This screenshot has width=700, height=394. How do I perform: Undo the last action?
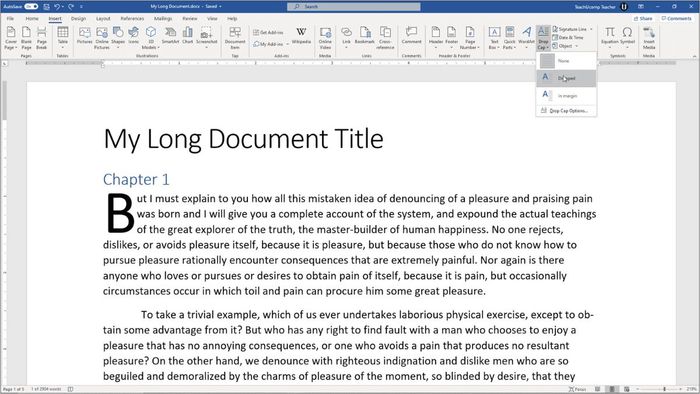pyautogui.click(x=57, y=7)
